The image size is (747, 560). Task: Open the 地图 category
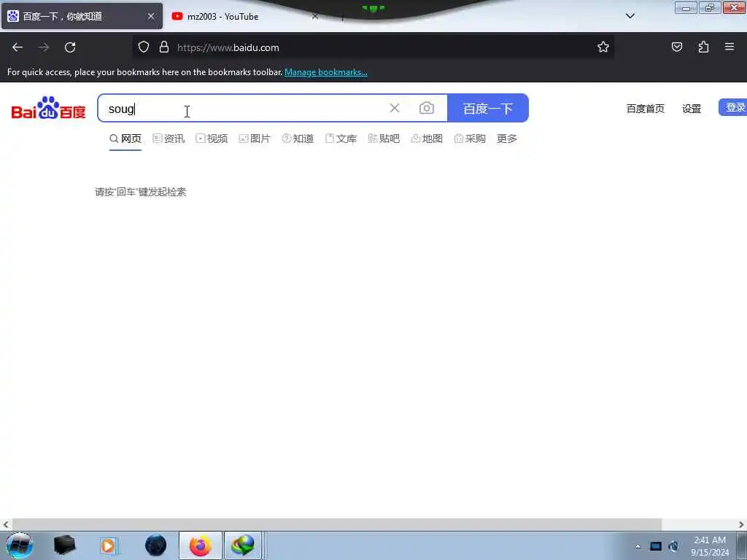427,139
